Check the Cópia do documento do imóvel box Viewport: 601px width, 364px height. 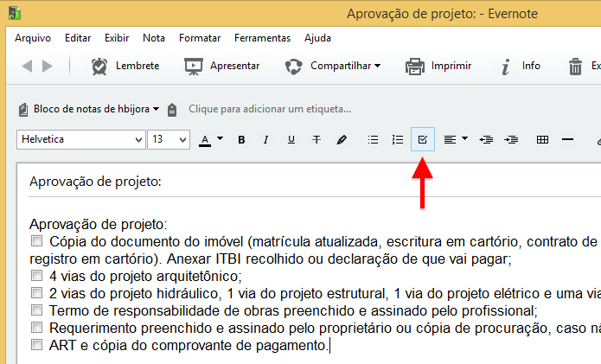pos(37,241)
